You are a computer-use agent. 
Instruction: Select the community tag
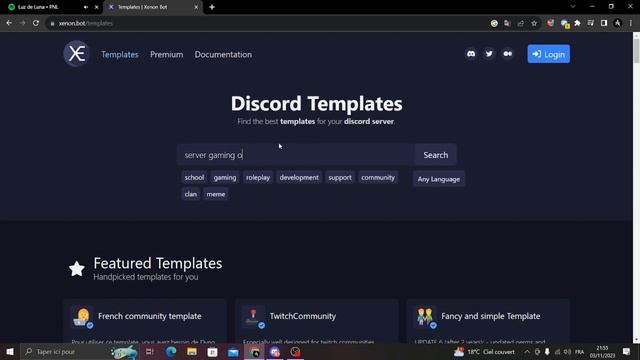click(x=378, y=178)
